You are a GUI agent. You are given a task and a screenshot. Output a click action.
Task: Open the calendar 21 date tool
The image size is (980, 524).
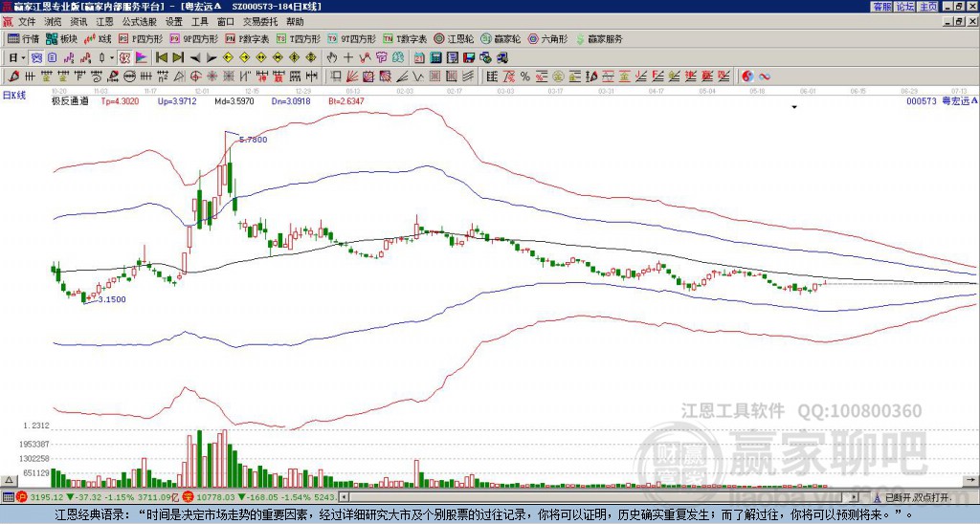click(x=419, y=58)
